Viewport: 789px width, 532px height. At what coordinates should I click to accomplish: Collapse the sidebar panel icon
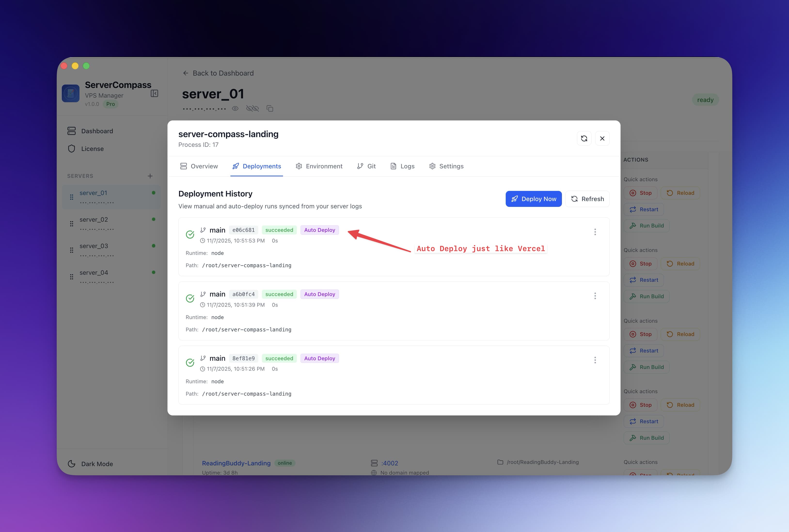pyautogui.click(x=154, y=93)
